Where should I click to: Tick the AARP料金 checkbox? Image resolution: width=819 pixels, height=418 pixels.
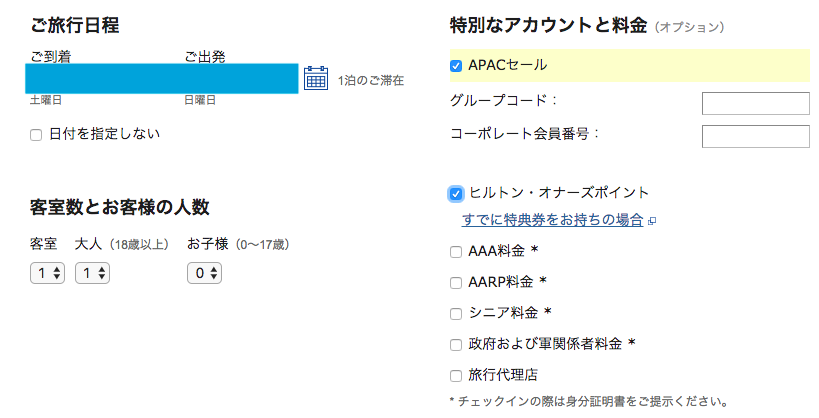pyautogui.click(x=456, y=283)
